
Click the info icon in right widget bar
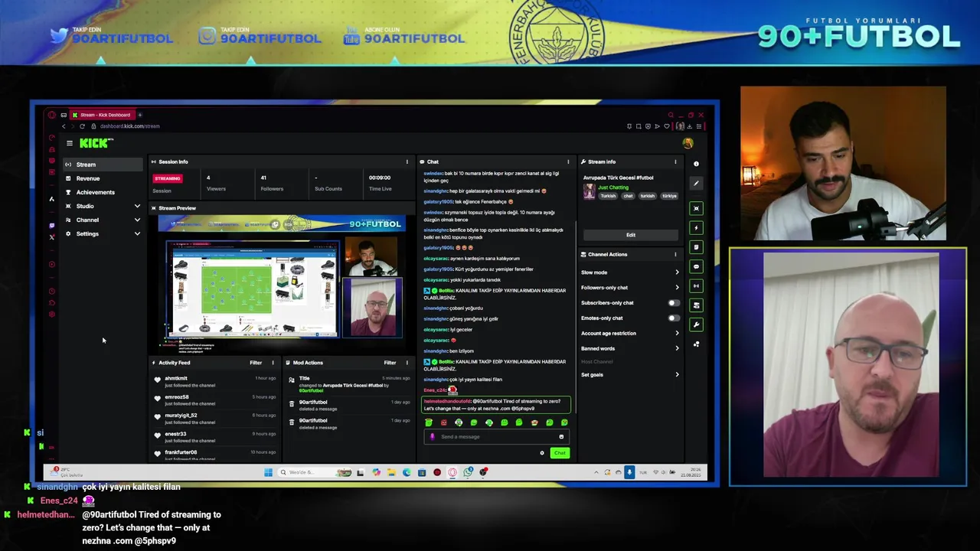tap(696, 164)
